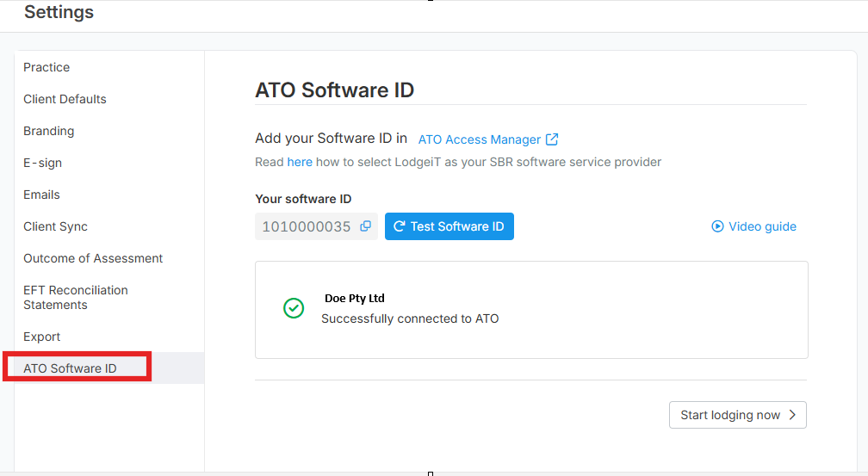Open Client Sync settings
868x476 pixels.
[55, 226]
